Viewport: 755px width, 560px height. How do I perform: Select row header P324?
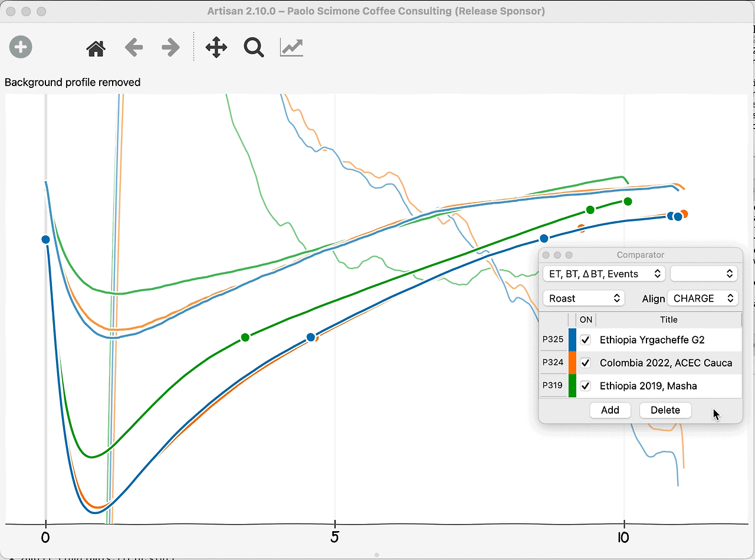553,363
